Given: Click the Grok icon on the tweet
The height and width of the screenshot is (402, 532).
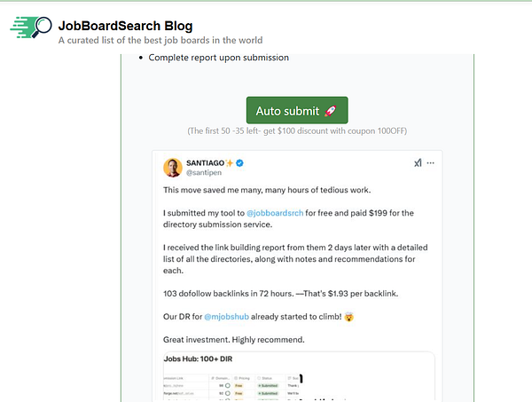Looking at the screenshot, I should [418, 163].
